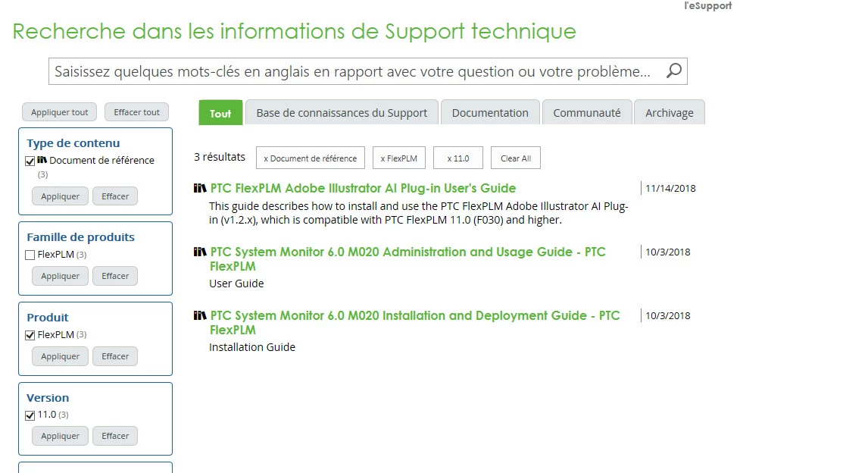Click the Clear All filters button

click(x=515, y=158)
